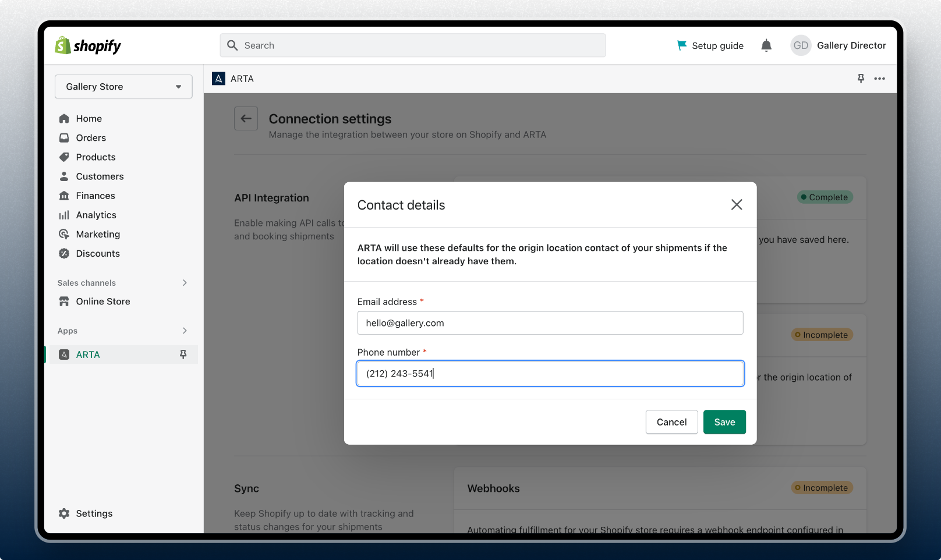
Task: Open the three-dot overflow menu beside the pin
Action: [880, 79]
